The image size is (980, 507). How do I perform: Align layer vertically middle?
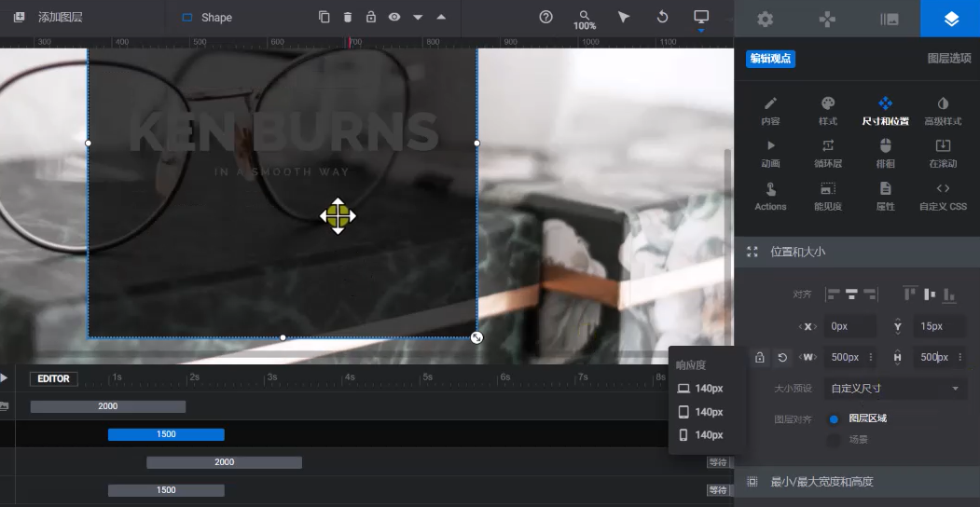tap(930, 294)
